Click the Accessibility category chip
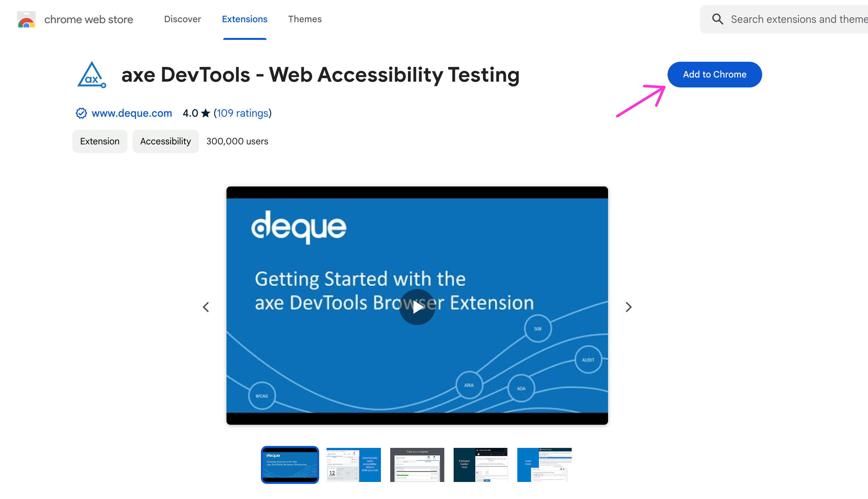This screenshot has height=499, width=868. pyautogui.click(x=166, y=141)
